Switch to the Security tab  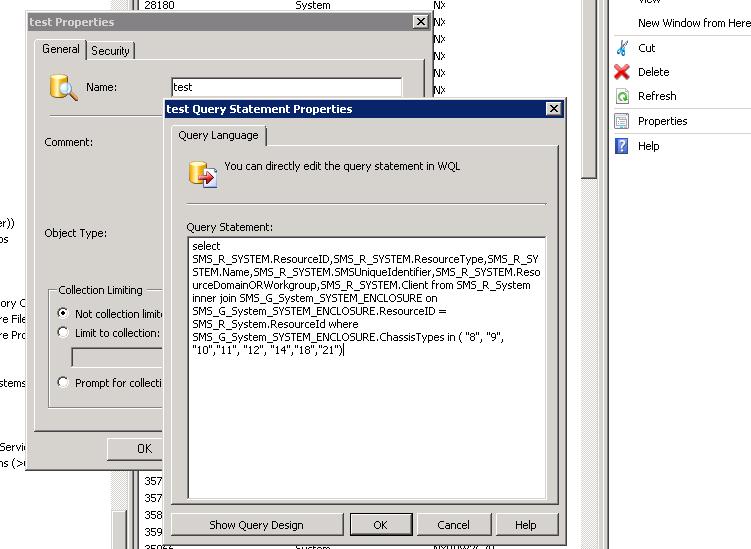click(x=110, y=51)
